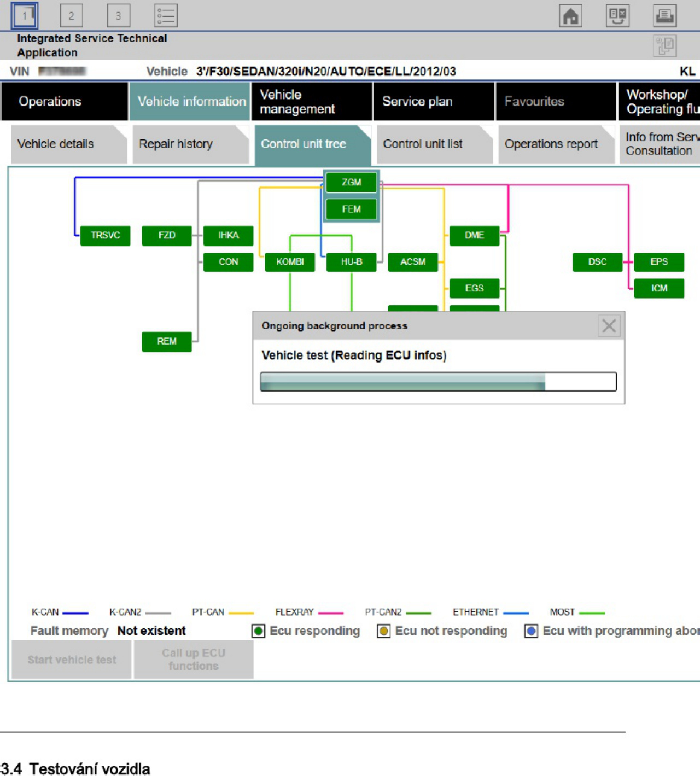The image size is (700, 776).
Task: Select the CON control unit
Action: [228, 262]
